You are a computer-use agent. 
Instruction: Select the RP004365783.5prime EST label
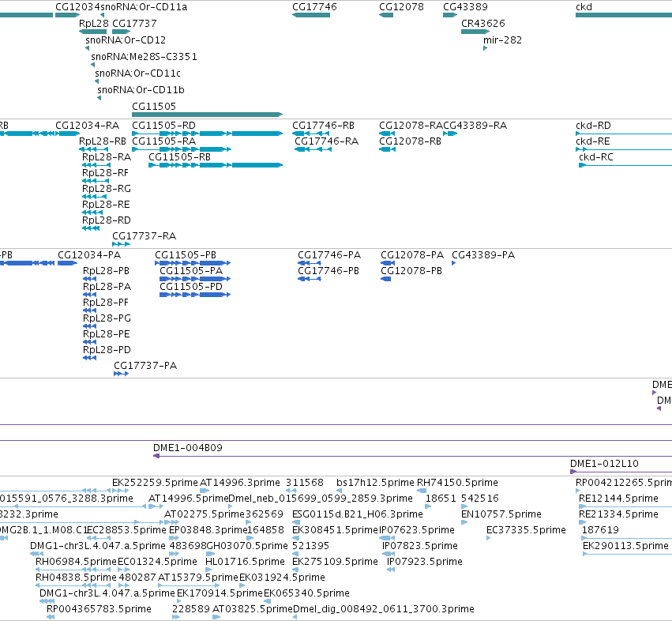[99, 609]
